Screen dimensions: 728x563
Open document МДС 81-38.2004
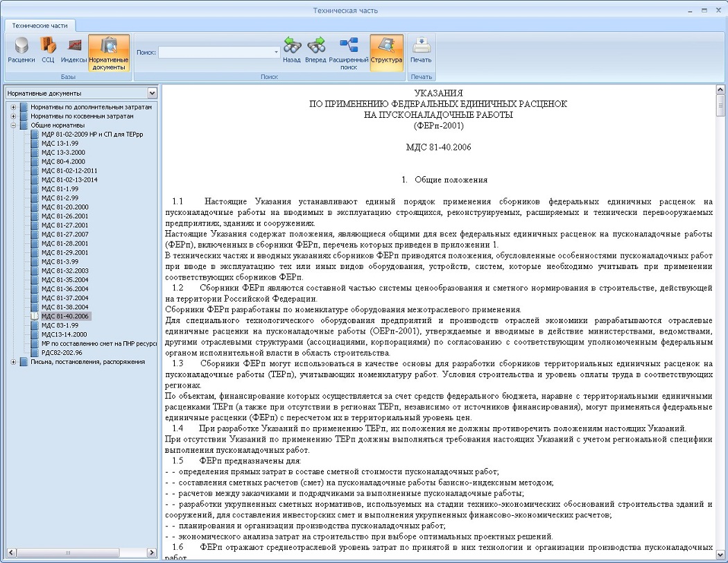tap(65, 307)
